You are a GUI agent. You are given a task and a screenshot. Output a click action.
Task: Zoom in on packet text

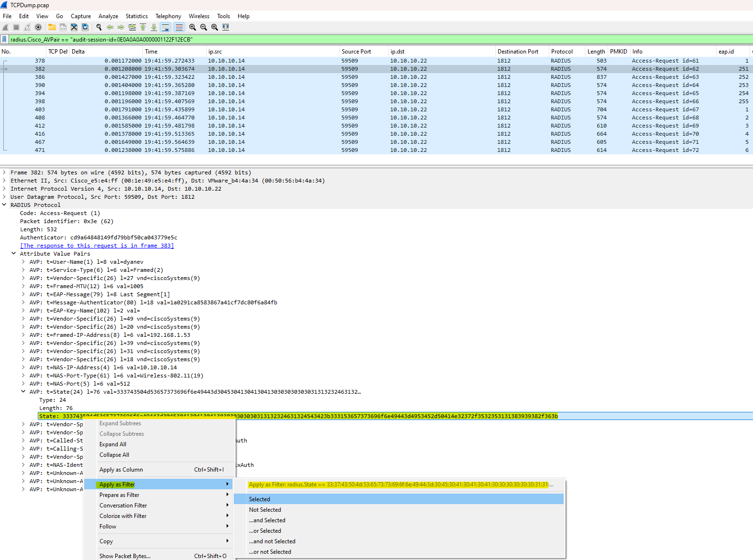coord(192,27)
